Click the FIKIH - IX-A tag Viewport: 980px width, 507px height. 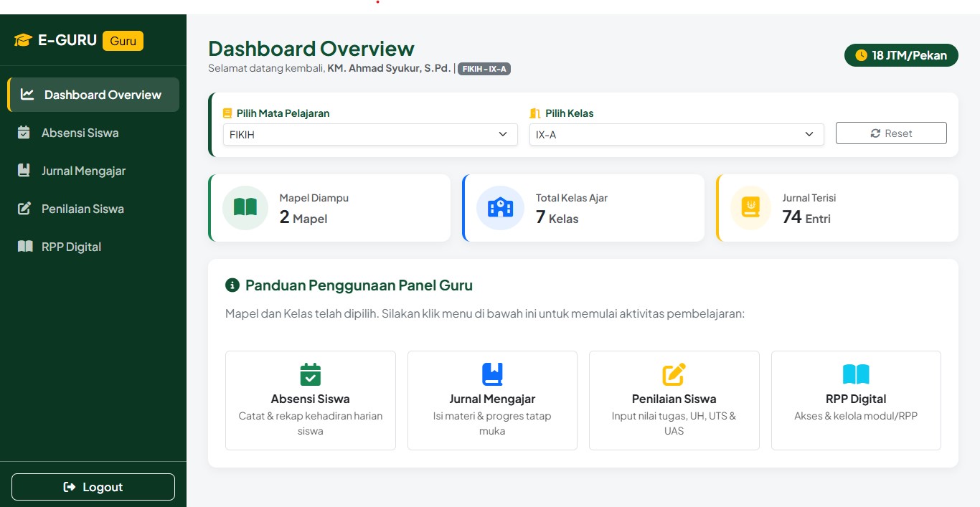pos(484,69)
